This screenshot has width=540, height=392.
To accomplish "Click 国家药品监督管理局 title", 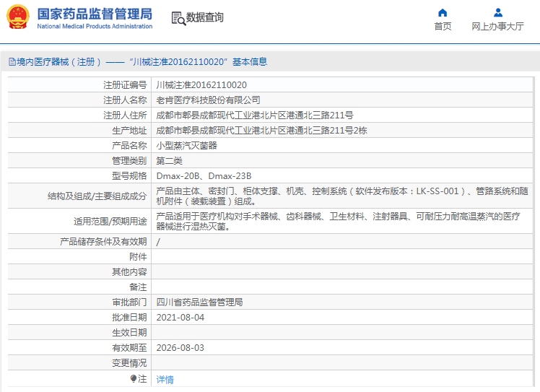I will (95, 14).
